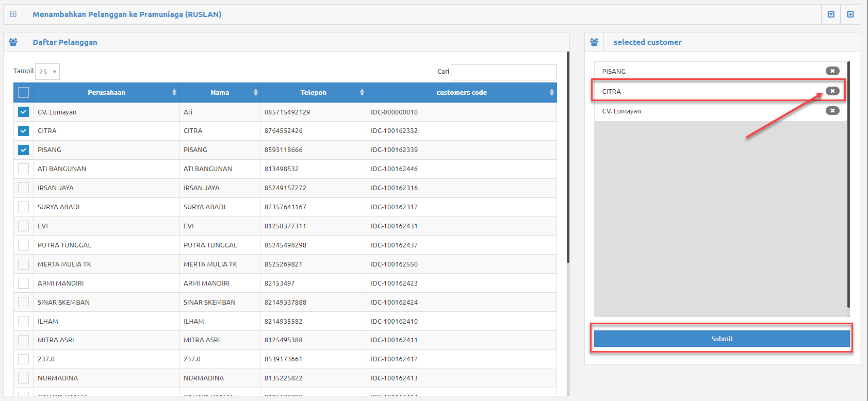Uncheck the CITRA row checkbox
The height and width of the screenshot is (401, 868).
coord(23,131)
